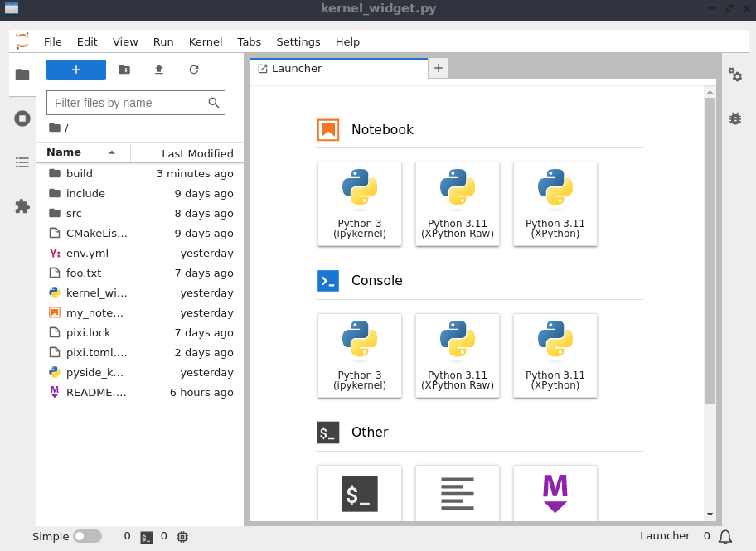The image size is (756, 551).
Task: Select the Launcher tab
Action: 339,69
